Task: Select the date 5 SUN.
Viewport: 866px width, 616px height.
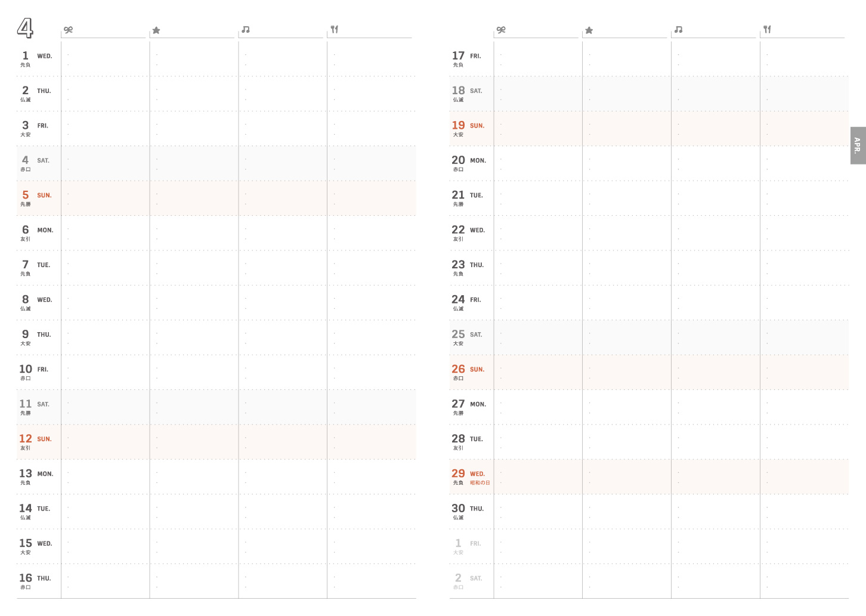Action: click(36, 196)
